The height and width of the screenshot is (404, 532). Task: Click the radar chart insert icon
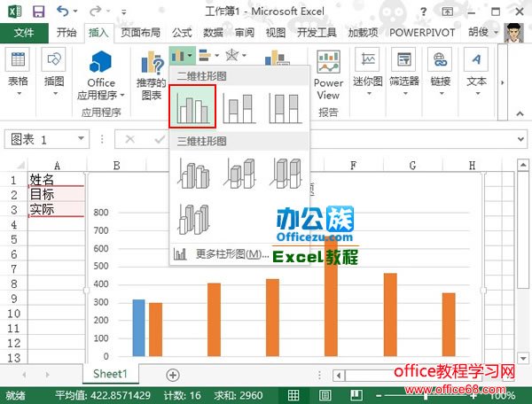tap(232, 55)
